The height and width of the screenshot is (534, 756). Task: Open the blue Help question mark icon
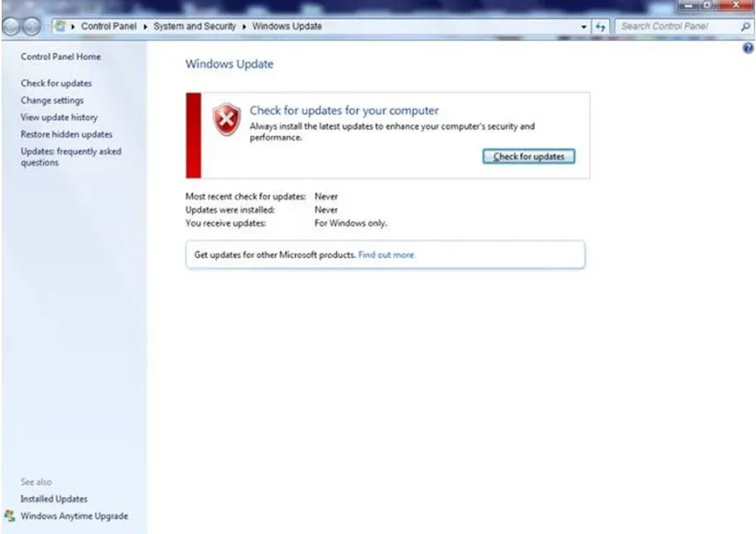748,48
